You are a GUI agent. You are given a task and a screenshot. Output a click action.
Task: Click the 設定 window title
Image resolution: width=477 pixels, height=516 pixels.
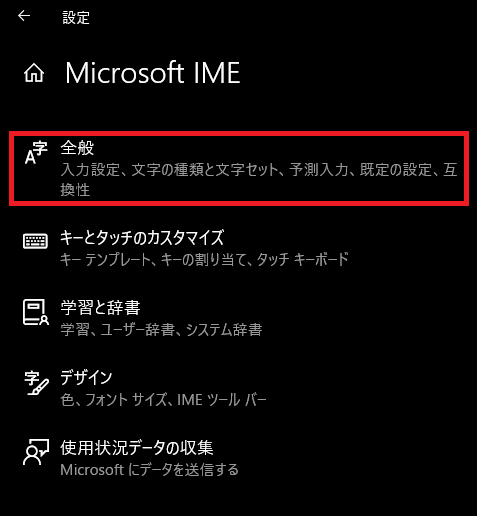pyautogui.click(x=76, y=18)
